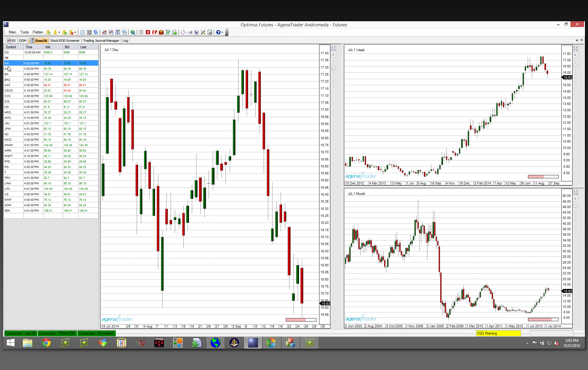Open the Tools menu
588x370 pixels.
(x=25, y=32)
